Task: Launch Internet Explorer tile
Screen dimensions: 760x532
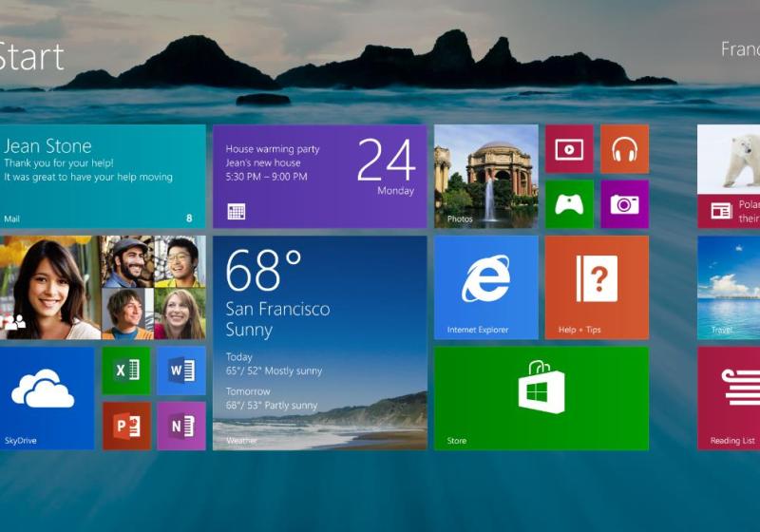Action: (x=486, y=287)
